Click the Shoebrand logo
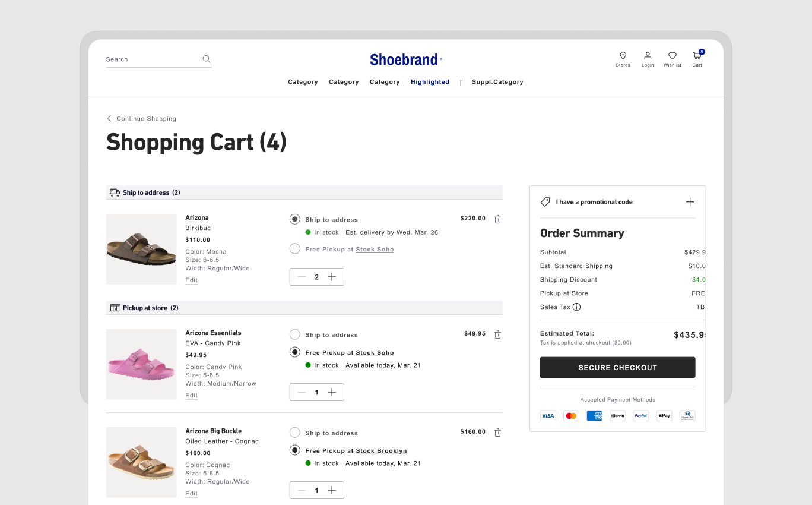 click(x=406, y=59)
